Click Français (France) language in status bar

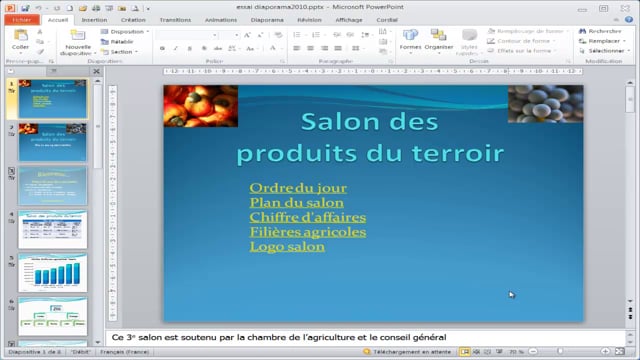coord(125,352)
